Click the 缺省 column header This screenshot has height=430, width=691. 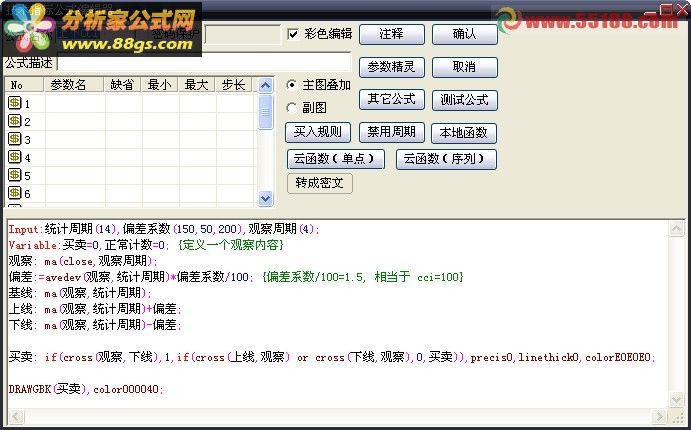pos(122,85)
